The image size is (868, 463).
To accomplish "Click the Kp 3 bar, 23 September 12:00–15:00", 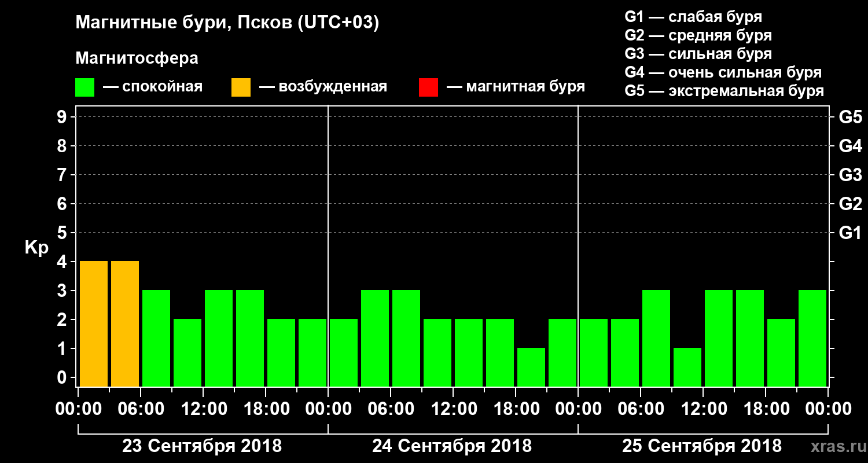I will [219, 338].
